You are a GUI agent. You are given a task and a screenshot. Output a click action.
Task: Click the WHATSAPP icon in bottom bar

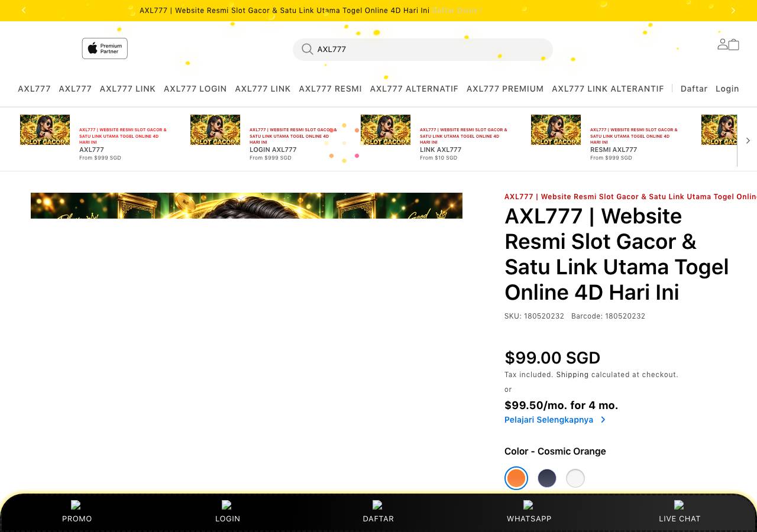[528, 505]
